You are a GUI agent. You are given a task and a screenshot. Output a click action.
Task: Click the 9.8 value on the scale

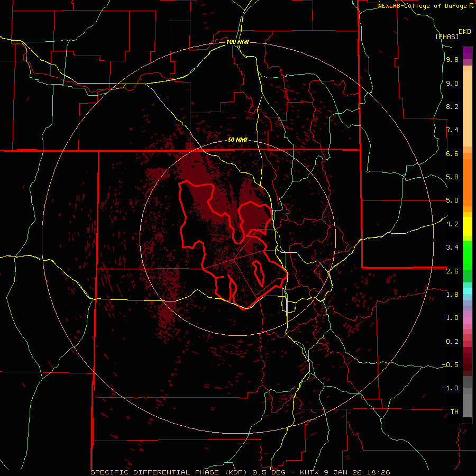(x=452, y=60)
